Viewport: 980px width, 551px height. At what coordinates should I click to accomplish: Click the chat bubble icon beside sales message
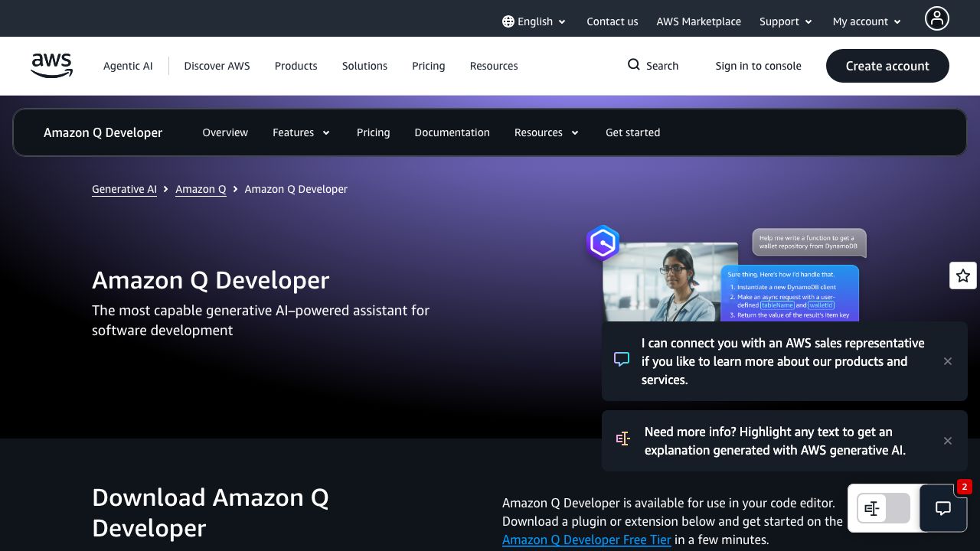pyautogui.click(x=622, y=360)
